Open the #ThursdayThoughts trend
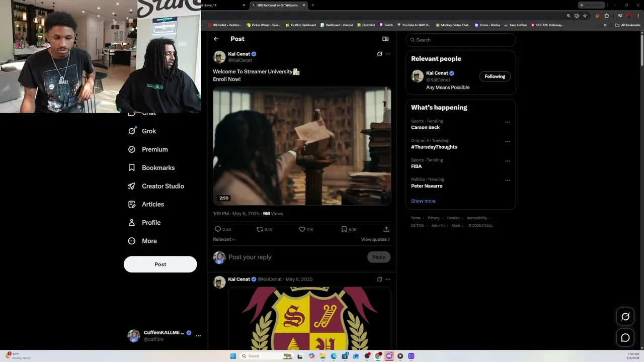Screen dimensions: 644x362 pos(434,147)
